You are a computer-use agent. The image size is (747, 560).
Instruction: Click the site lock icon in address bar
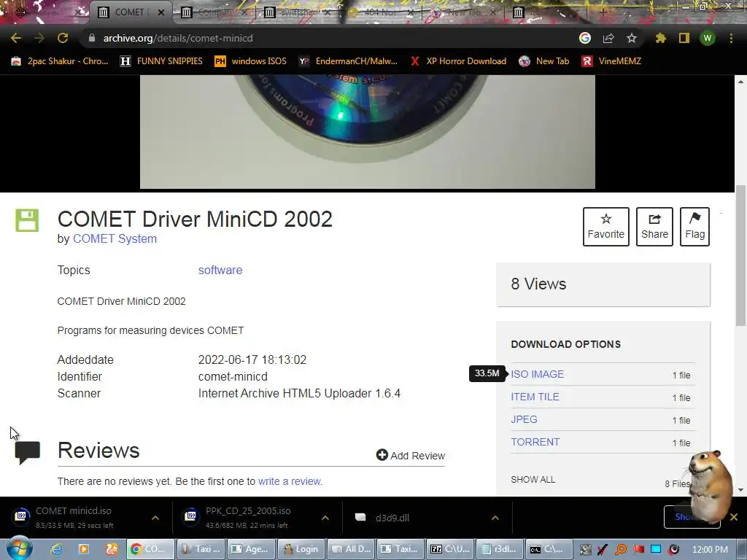92,38
